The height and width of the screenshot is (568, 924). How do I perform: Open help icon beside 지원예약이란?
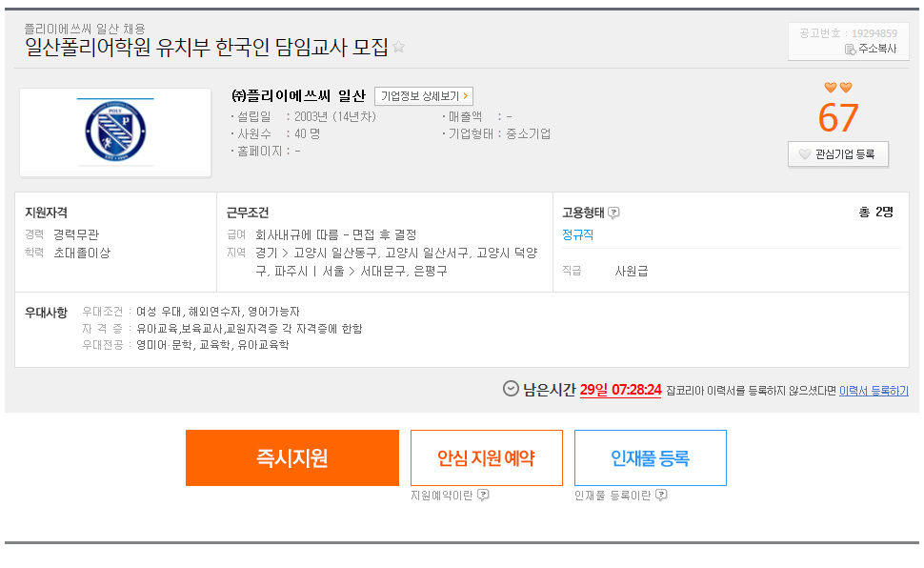tap(483, 495)
